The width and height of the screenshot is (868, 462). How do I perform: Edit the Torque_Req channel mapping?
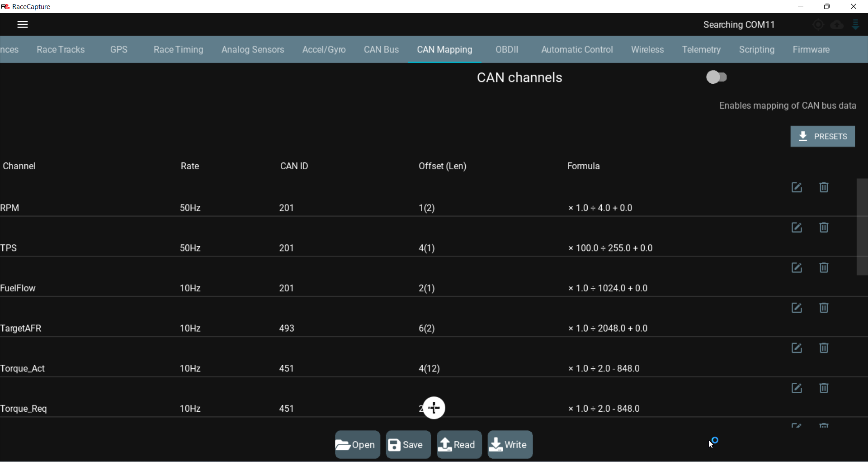[797, 388]
